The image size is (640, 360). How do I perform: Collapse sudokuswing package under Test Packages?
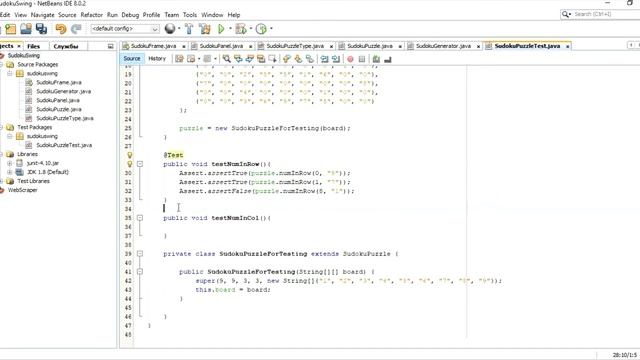click(10, 136)
